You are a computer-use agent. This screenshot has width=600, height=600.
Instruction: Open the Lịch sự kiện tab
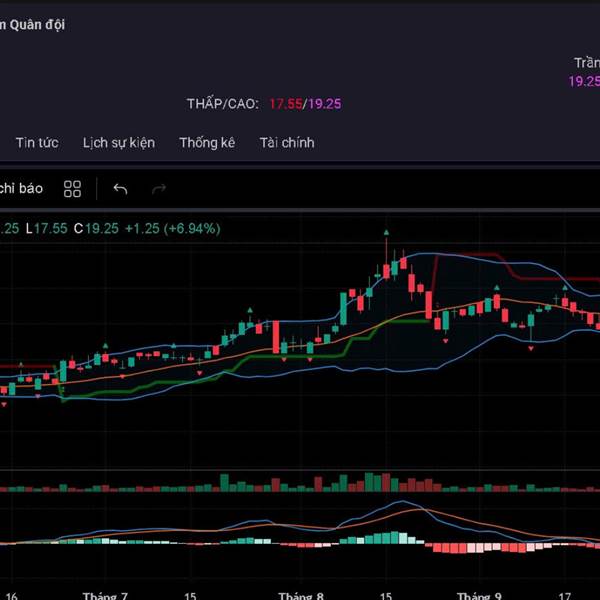[x=119, y=143]
